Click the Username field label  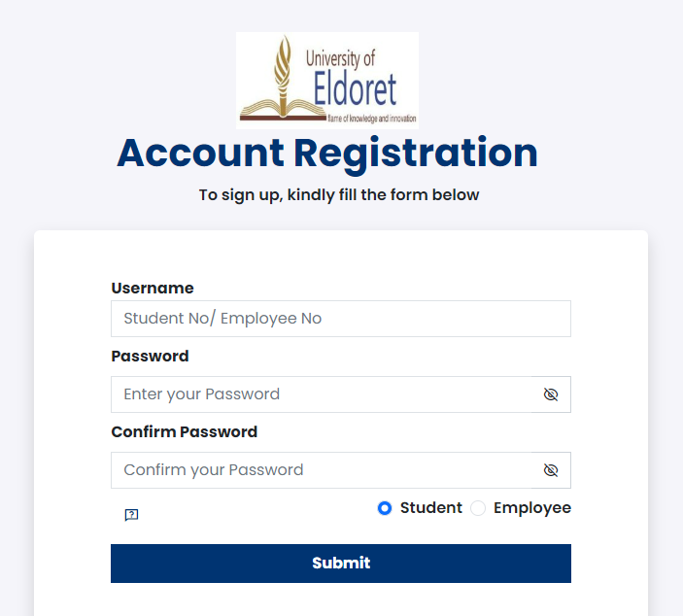(x=153, y=288)
